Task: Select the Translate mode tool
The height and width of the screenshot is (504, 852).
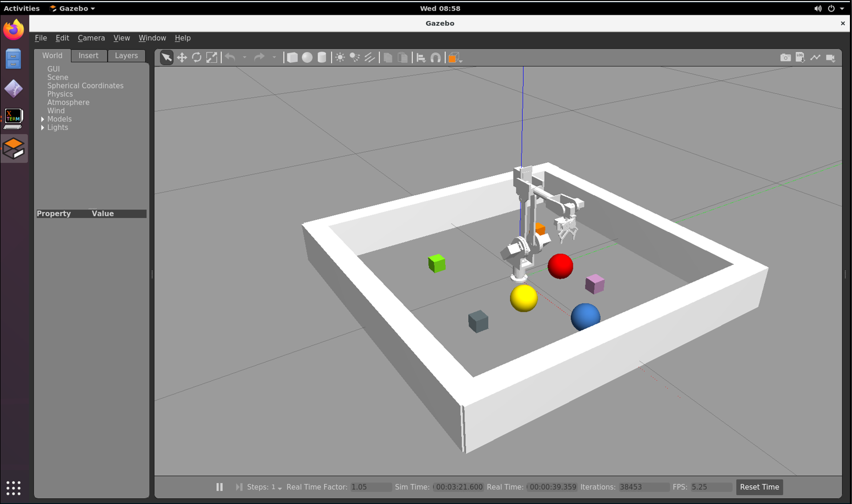Action: pos(182,58)
